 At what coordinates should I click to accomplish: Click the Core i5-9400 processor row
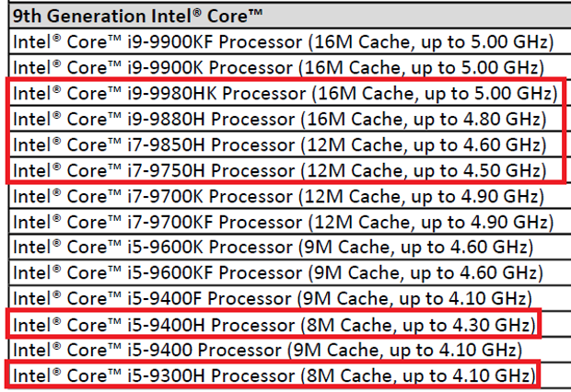tap(273, 350)
